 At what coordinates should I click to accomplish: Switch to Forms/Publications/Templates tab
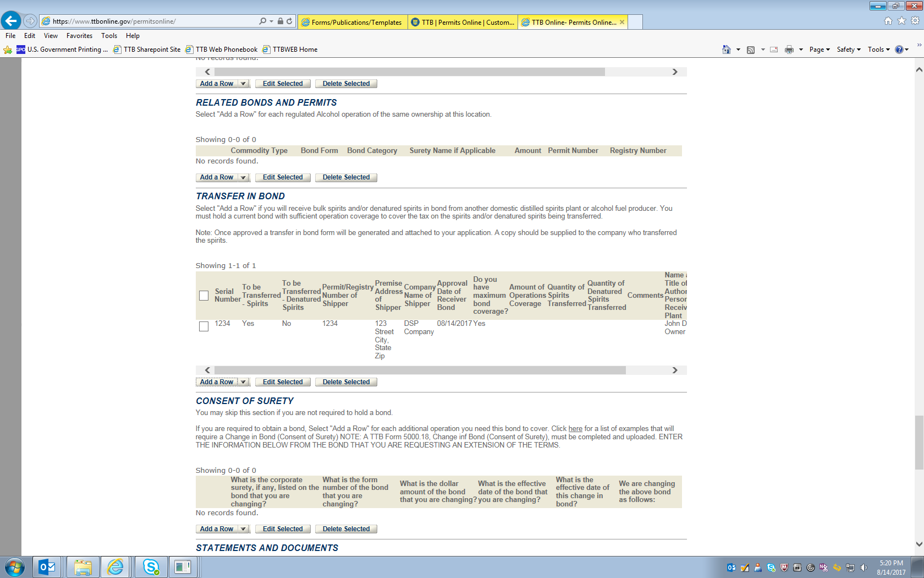(x=353, y=22)
